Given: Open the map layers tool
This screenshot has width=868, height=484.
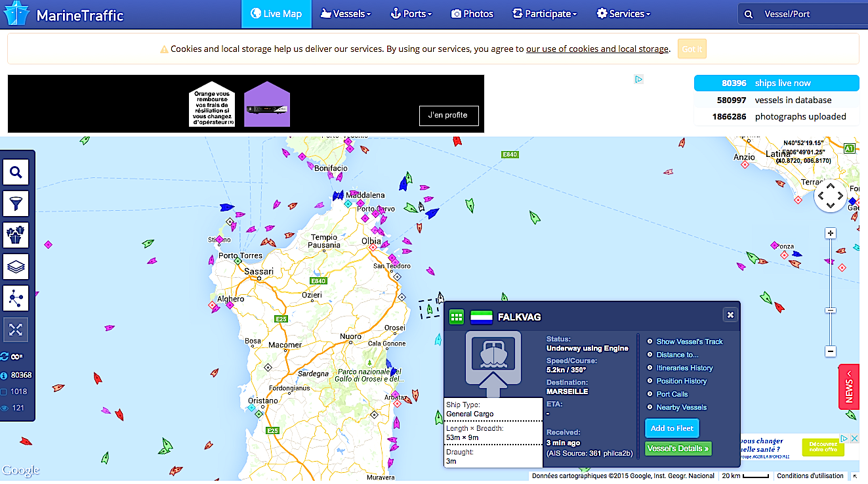Looking at the screenshot, I should click(x=16, y=267).
